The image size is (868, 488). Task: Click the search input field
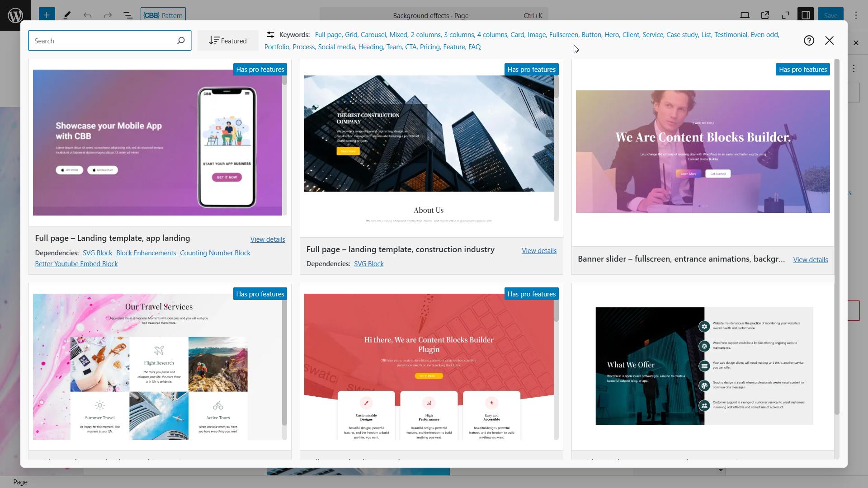pos(110,41)
